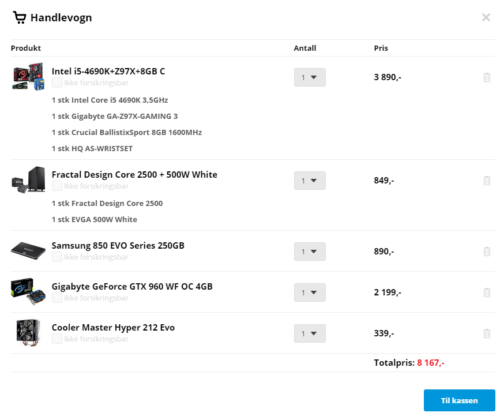Screen dimensions: 504x420
Task: Click the Intel bundle product thumbnail
Action: 28,77
